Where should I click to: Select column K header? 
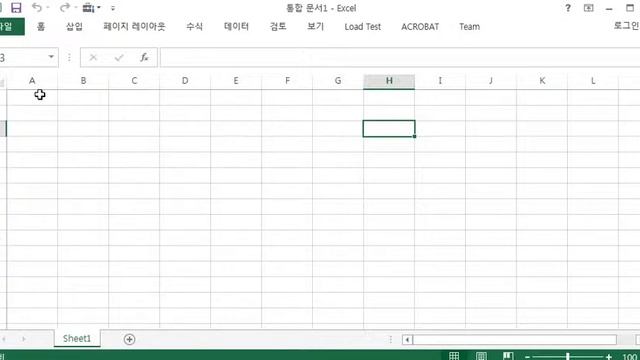coord(542,81)
